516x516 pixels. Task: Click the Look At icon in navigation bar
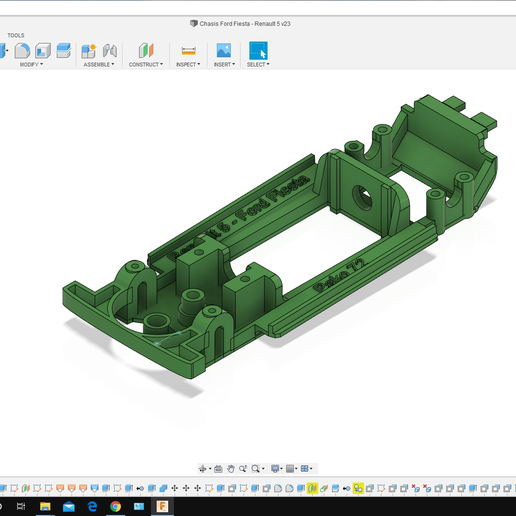point(218,469)
